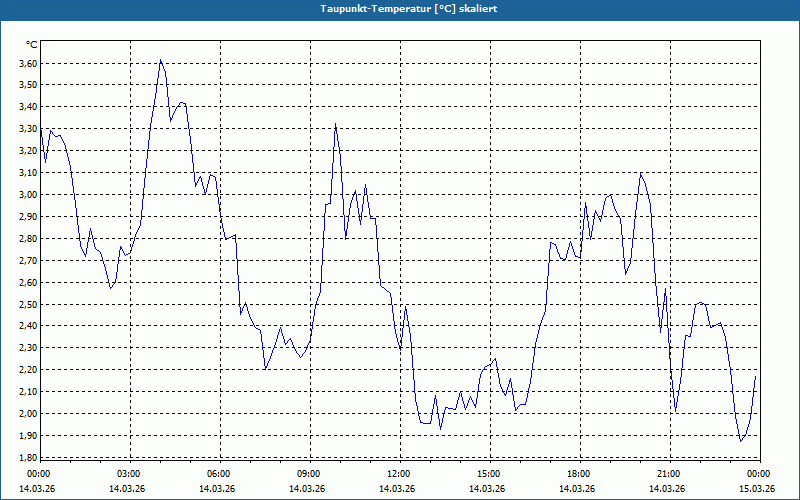Click the '15.03.26' date label
This screenshot has width=800, height=500.
point(757,488)
